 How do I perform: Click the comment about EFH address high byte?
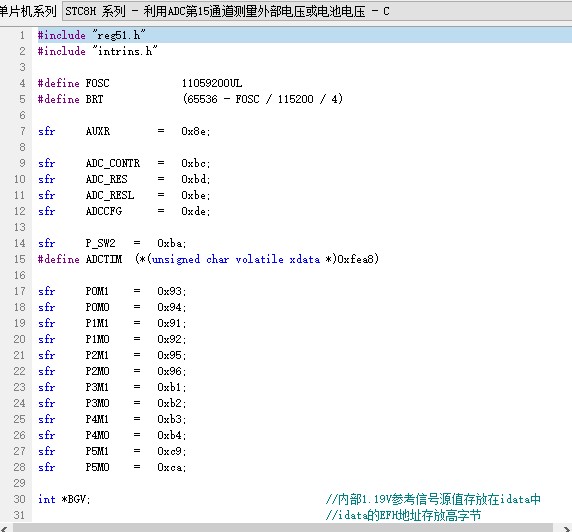point(403,516)
